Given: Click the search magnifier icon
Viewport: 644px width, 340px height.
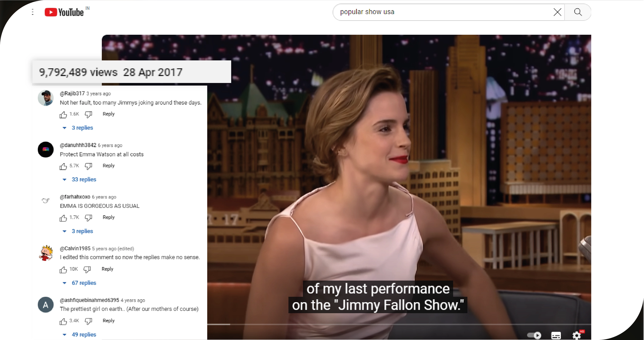Looking at the screenshot, I should 578,12.
